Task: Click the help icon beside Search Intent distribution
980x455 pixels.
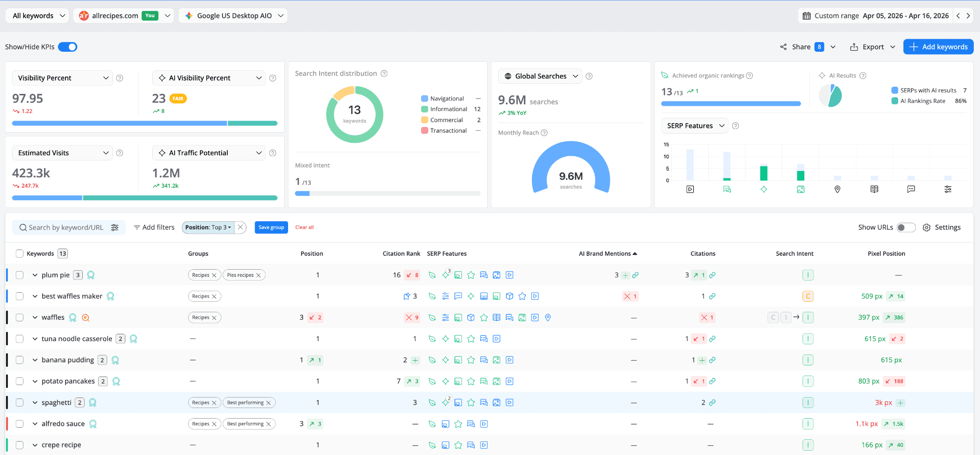Action: (384, 73)
